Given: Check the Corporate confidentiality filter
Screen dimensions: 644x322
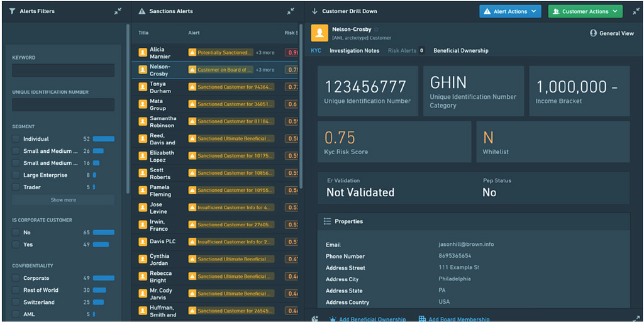Looking at the screenshot, I should [16, 278].
